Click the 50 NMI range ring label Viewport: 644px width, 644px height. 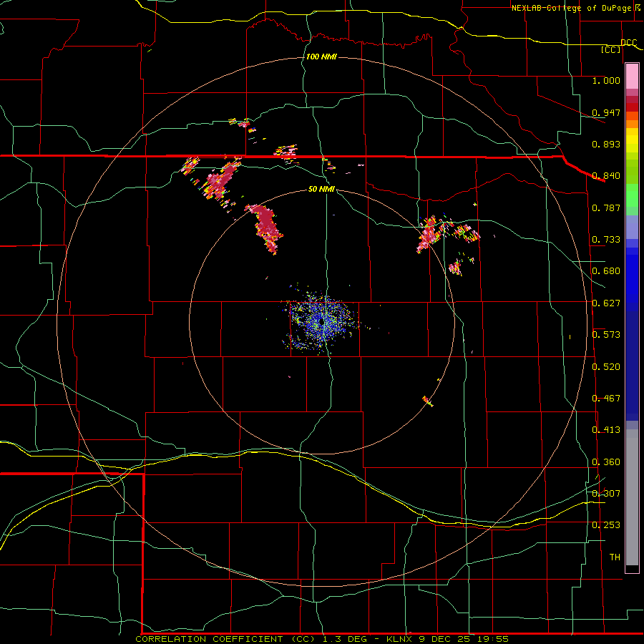click(x=321, y=189)
